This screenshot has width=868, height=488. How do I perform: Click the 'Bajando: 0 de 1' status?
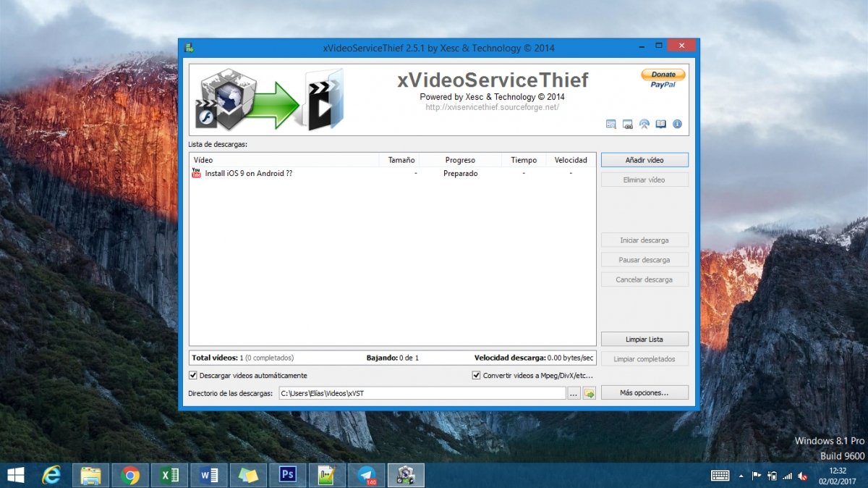(393, 358)
